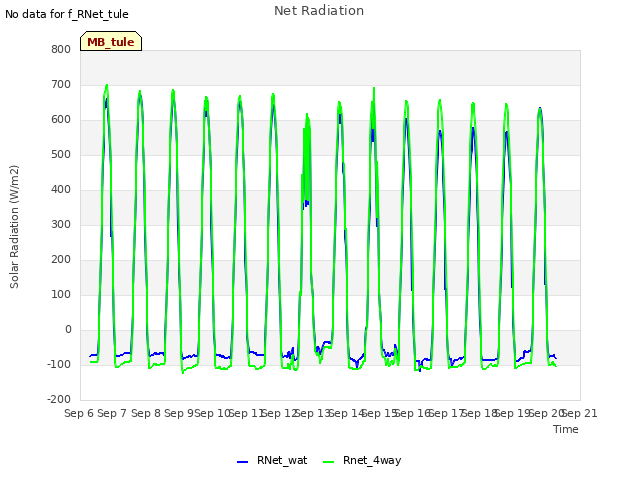
Task: Click the Sep 7 x-axis tick label
Action: [x=112, y=413]
